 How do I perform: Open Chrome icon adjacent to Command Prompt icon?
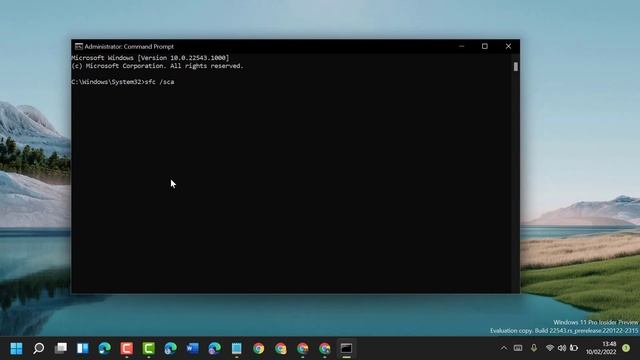click(324, 348)
